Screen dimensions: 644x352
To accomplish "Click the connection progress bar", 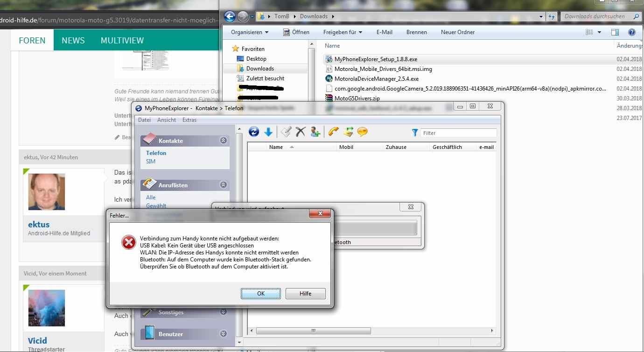I will [376, 228].
